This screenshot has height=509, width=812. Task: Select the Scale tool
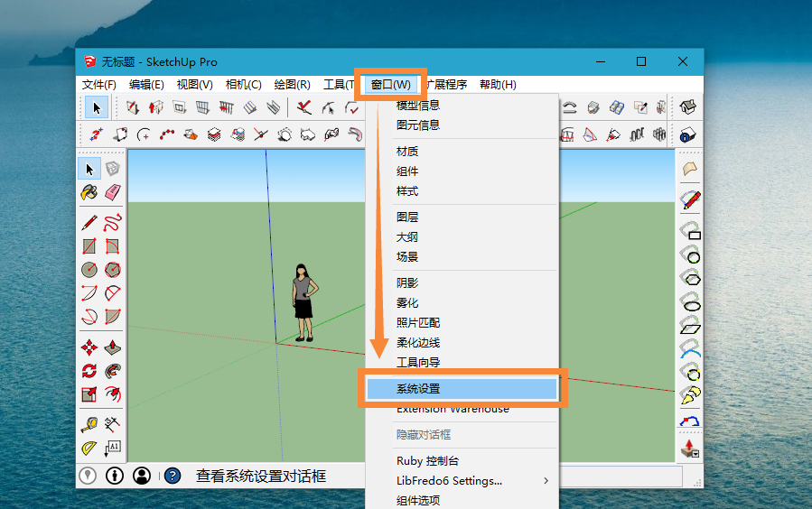[x=89, y=394]
